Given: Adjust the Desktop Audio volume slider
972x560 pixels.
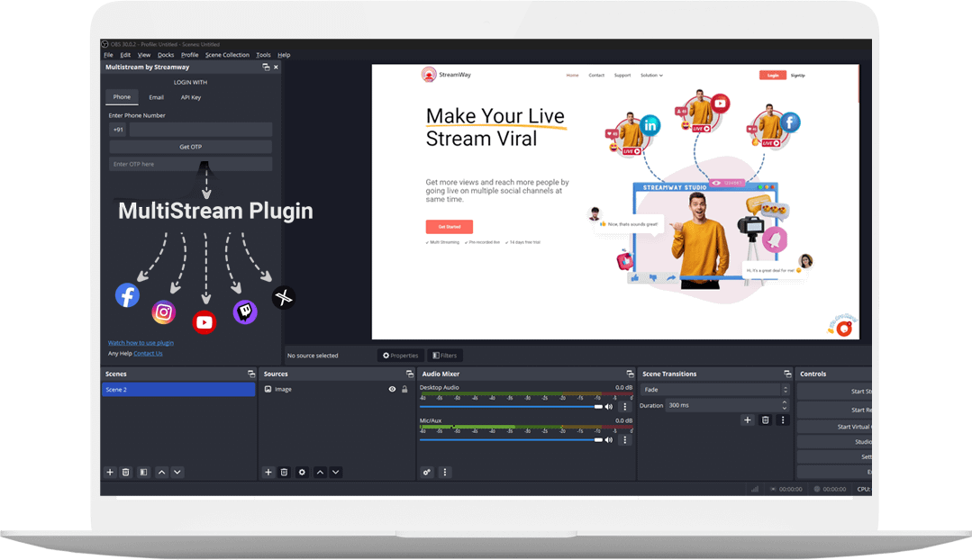Looking at the screenshot, I should point(512,407).
